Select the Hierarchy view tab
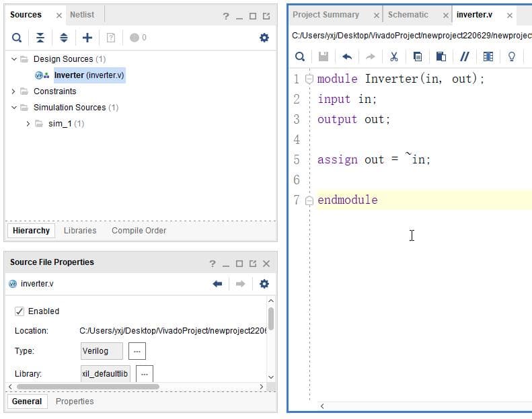 click(x=31, y=231)
